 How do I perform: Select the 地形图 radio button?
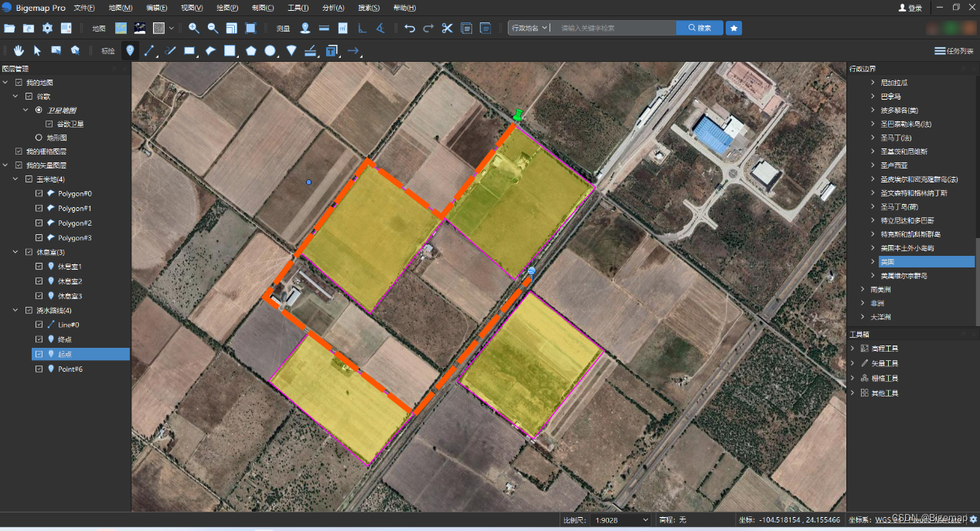[39, 138]
